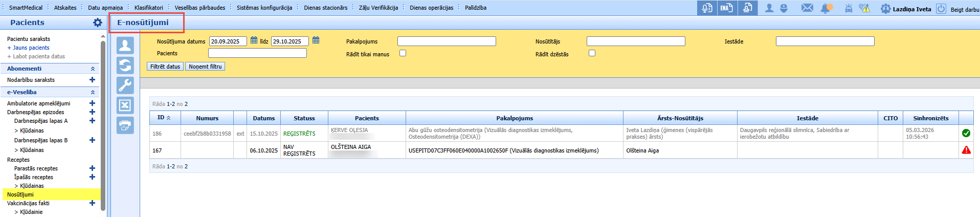
Task: Add Darbnespējas epizodes with plus icon
Action: (92, 112)
